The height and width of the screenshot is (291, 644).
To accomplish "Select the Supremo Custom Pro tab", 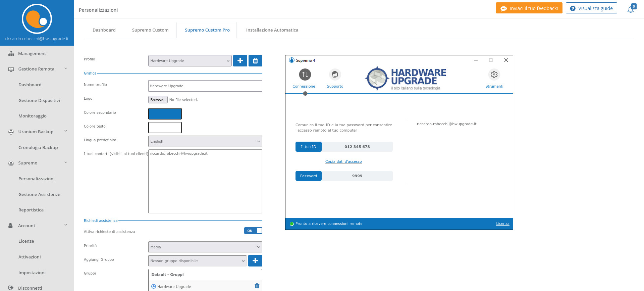I will [x=207, y=30].
